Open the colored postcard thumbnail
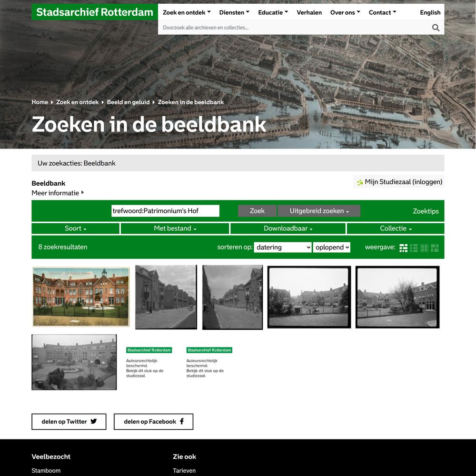Screen dimensions: 476x476 click(x=81, y=297)
